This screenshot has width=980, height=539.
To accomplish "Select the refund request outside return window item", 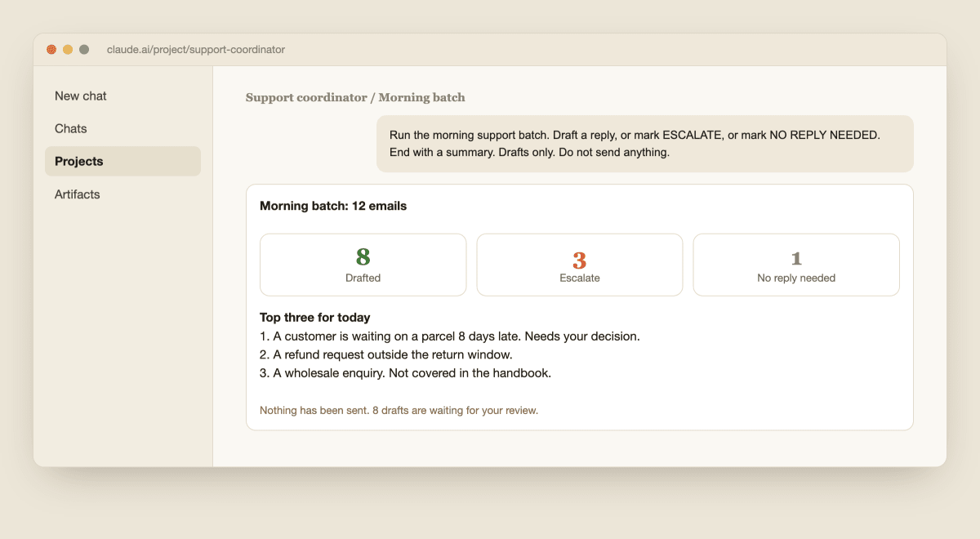I will (x=386, y=354).
